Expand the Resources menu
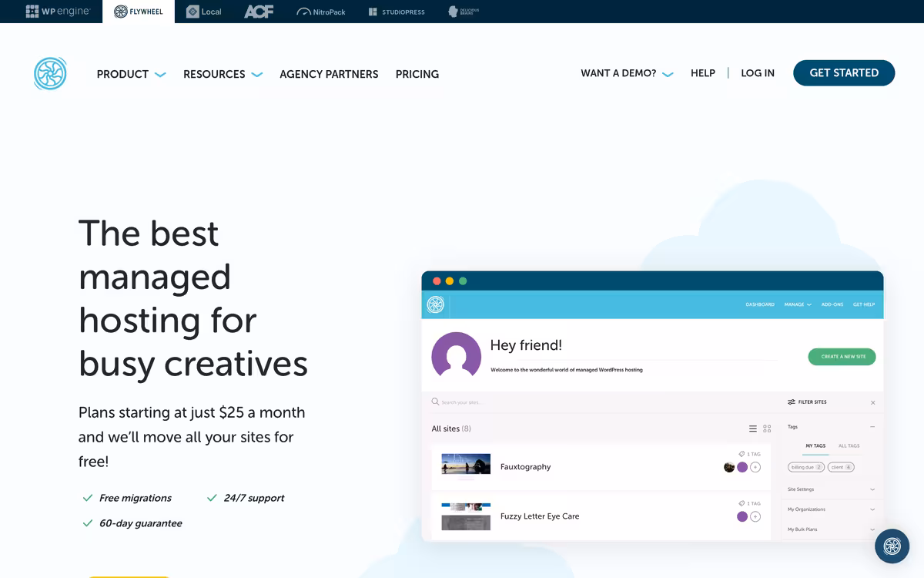The image size is (924, 578). (x=223, y=74)
